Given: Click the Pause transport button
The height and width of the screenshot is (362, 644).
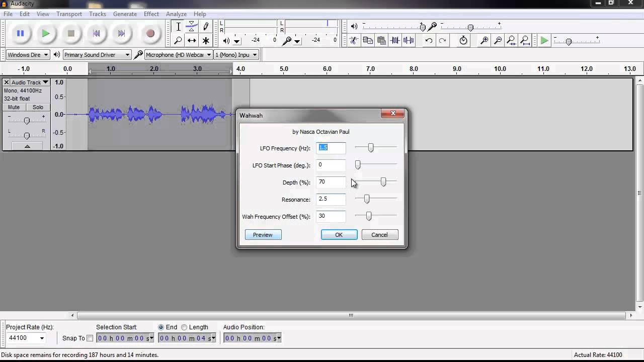Looking at the screenshot, I should pyautogui.click(x=21, y=34).
